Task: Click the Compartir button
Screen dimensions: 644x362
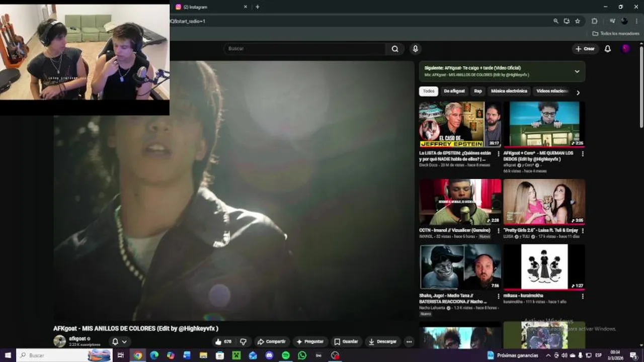Action: 272,341
